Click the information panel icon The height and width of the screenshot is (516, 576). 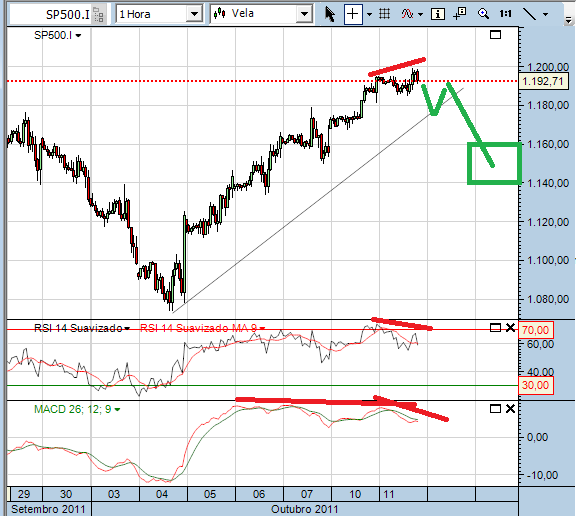[438, 14]
